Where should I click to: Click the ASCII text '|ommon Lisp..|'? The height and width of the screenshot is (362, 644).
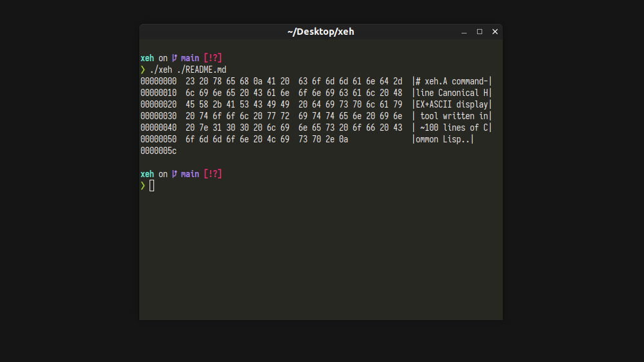tap(443, 140)
